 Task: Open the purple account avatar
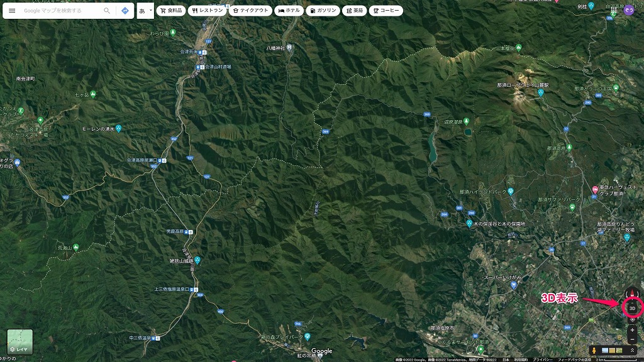(x=629, y=10)
